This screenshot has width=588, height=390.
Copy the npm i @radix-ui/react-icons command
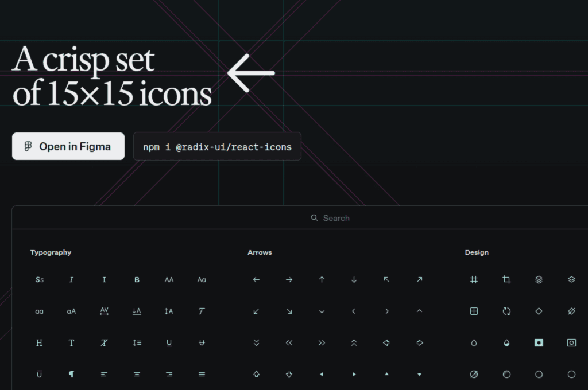tap(217, 146)
